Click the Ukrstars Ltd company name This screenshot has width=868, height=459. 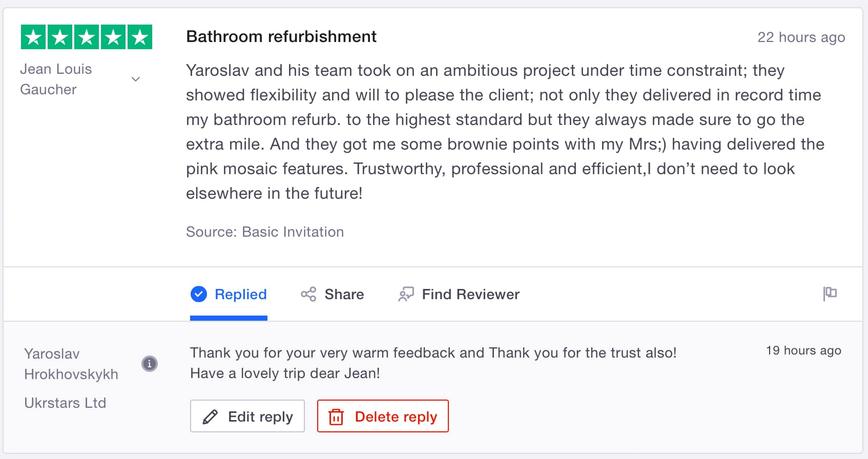pyautogui.click(x=65, y=403)
